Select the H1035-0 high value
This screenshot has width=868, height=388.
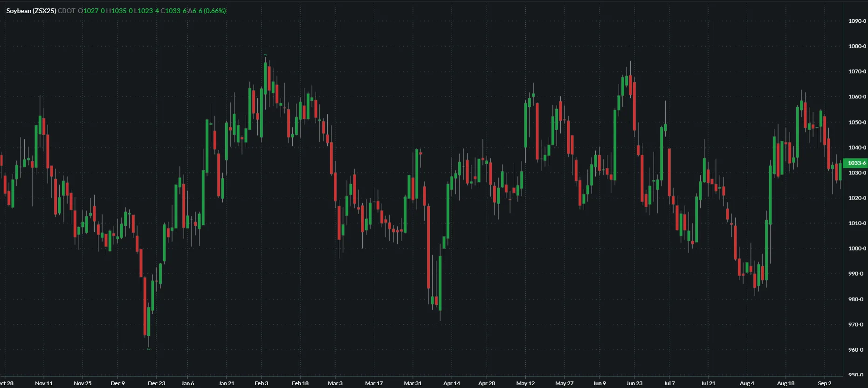[119, 11]
